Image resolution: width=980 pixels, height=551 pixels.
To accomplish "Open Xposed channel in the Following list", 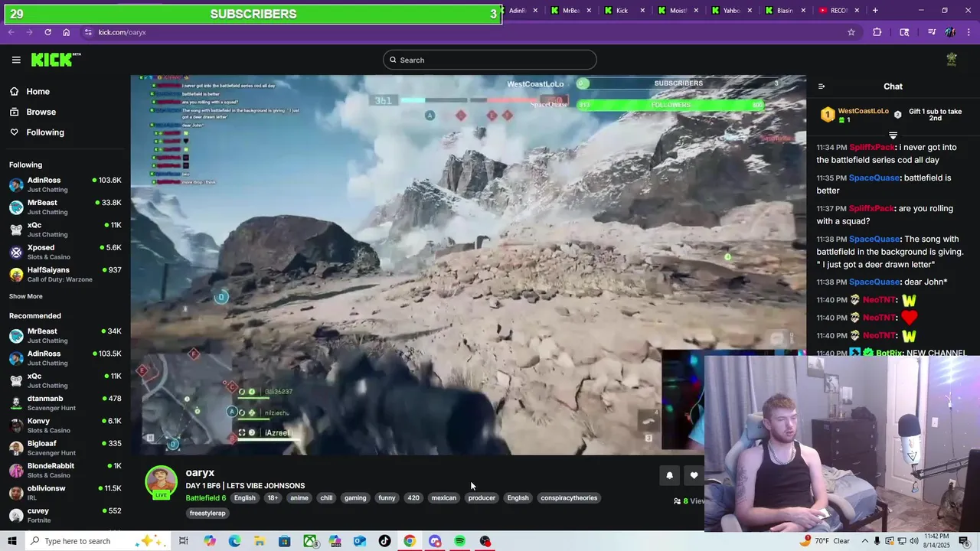I will 65,252.
